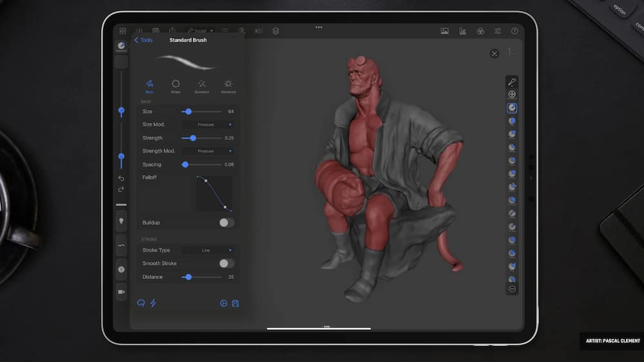Go back to Tools list
Screen dimensions: 644x362
[143, 40]
